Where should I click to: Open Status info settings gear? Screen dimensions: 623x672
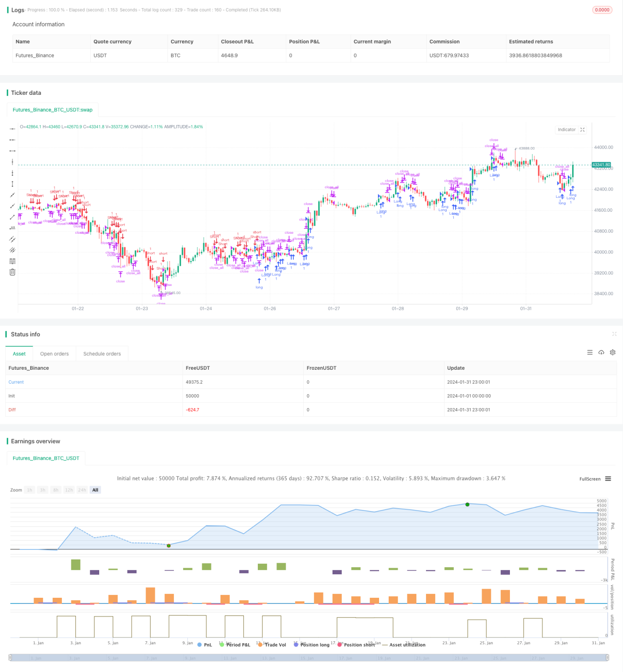[x=612, y=353]
